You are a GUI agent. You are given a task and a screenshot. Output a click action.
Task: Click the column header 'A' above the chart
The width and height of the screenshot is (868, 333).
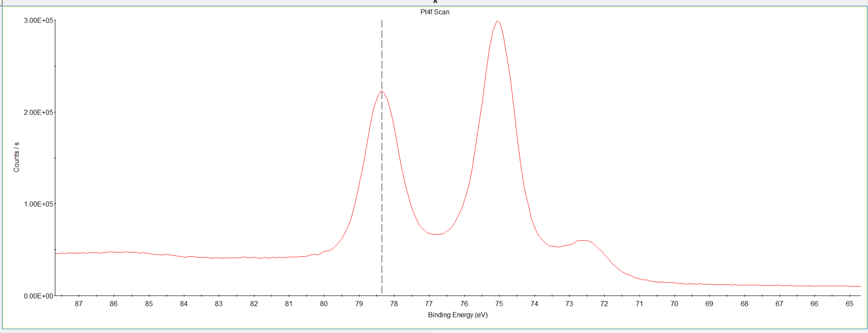click(x=435, y=2)
